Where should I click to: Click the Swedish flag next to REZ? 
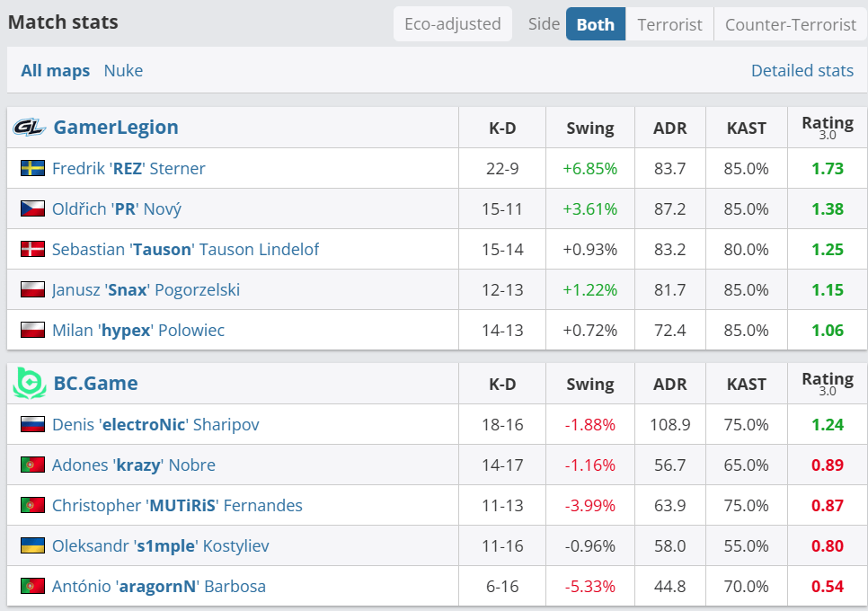32,169
